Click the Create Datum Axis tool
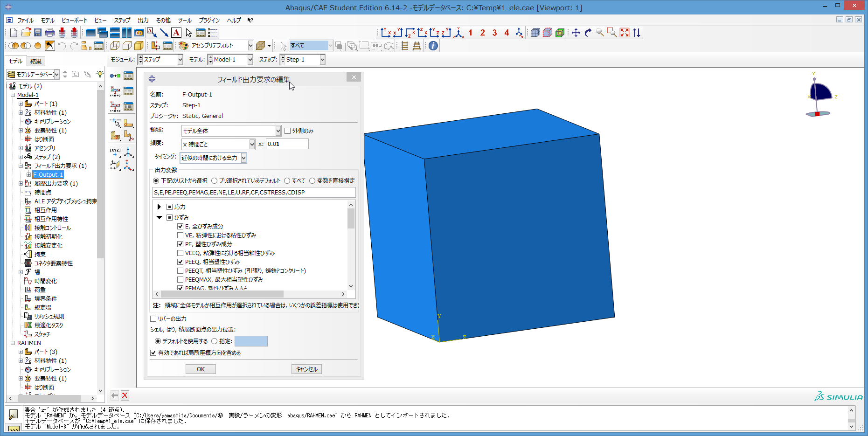The height and width of the screenshot is (436, 868). point(128,152)
